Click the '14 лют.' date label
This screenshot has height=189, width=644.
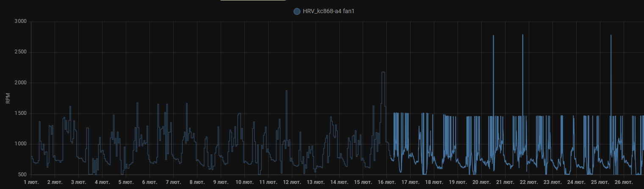339,182
